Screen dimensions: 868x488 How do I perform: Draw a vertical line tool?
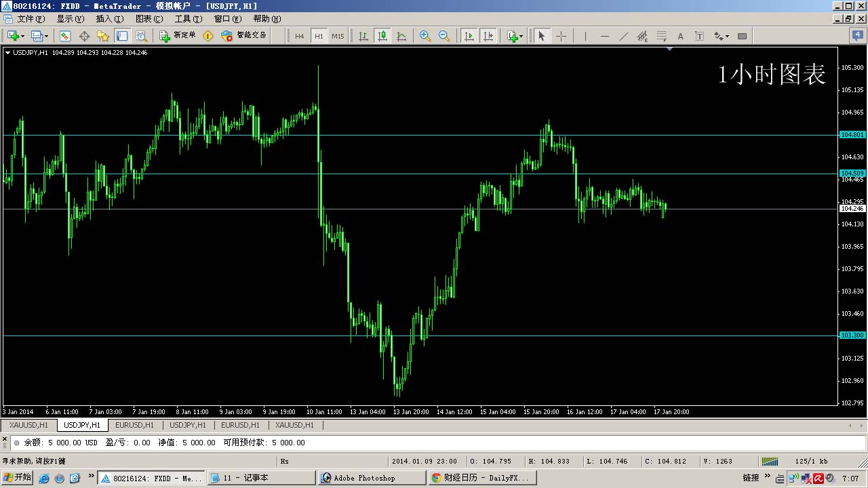[x=585, y=36]
